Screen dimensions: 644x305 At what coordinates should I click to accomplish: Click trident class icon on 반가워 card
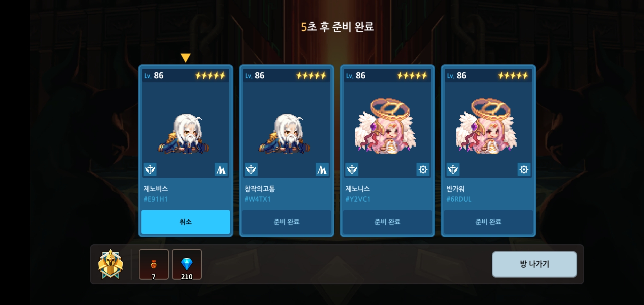(453, 169)
